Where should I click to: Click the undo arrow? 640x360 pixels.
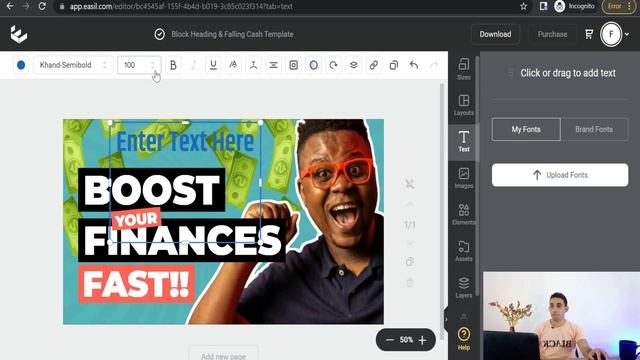414,65
